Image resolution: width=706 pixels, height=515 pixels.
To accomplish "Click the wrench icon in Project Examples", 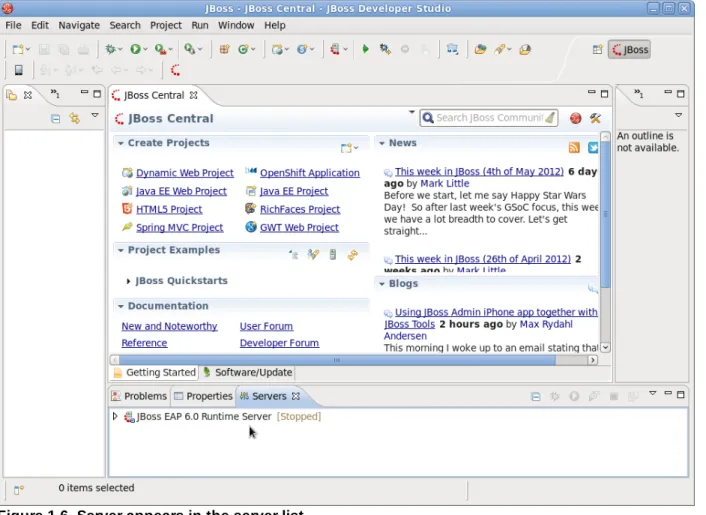I will (313, 255).
